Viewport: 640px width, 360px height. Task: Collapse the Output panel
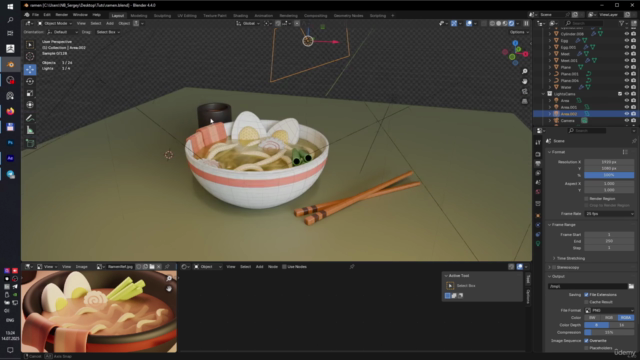(549, 276)
